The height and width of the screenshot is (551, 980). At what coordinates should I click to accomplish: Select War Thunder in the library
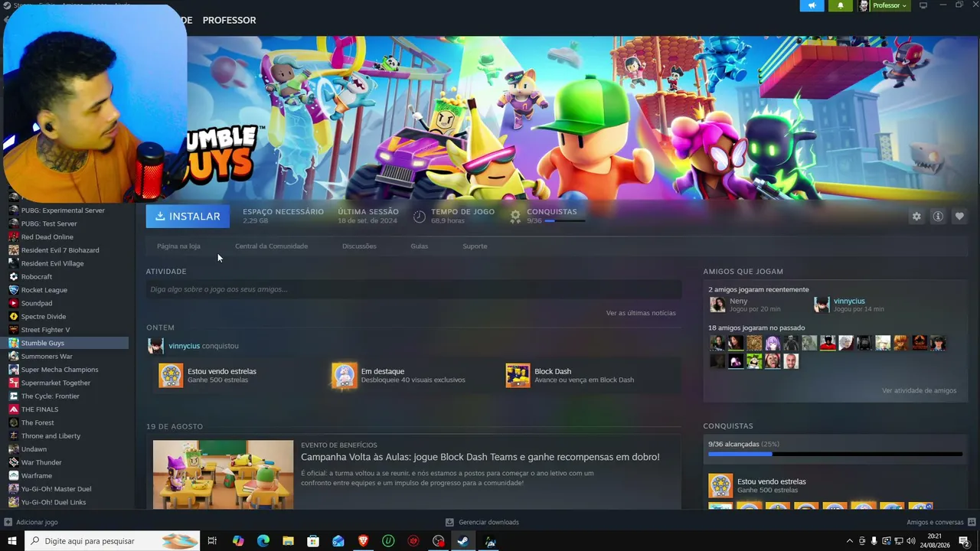tap(67, 462)
